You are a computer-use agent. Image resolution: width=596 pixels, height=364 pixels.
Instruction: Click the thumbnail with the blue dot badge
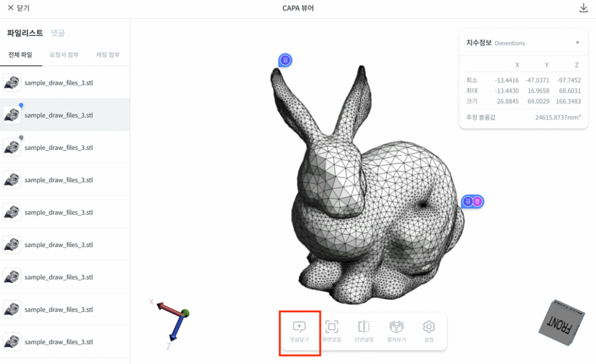(x=12, y=114)
